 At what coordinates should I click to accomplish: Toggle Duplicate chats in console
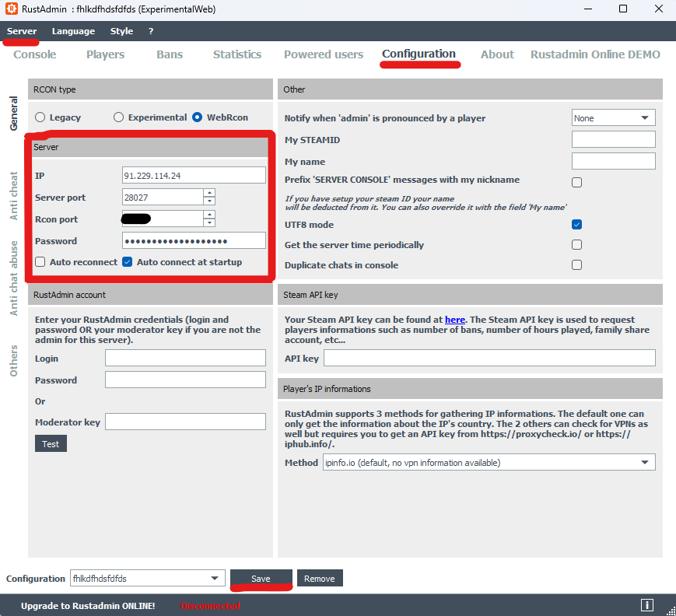point(576,265)
